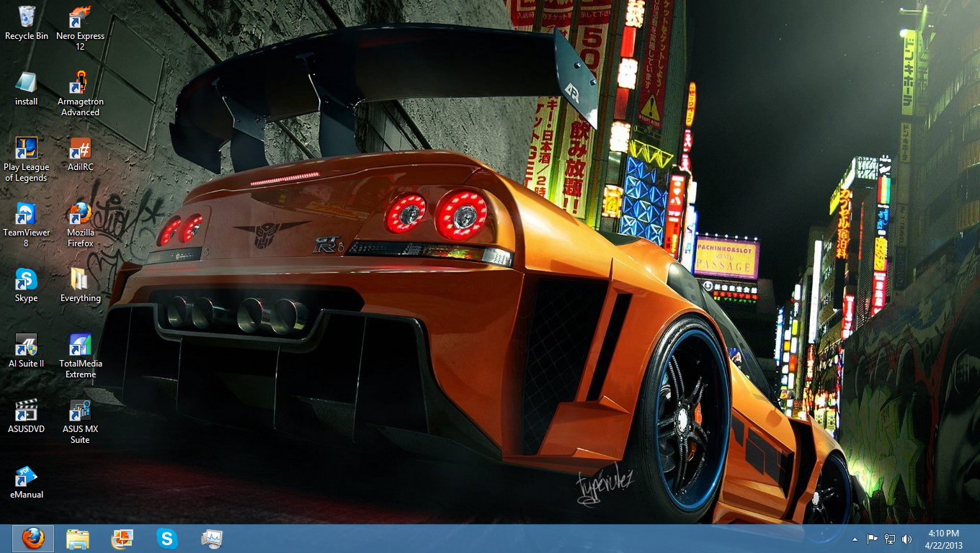
Task: Click the ASUS MX Suite icon
Action: pos(80,410)
